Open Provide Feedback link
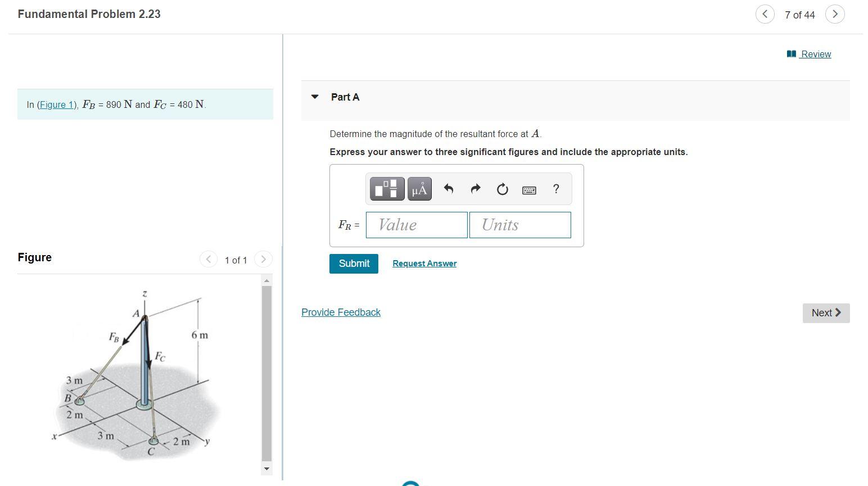 coord(341,312)
